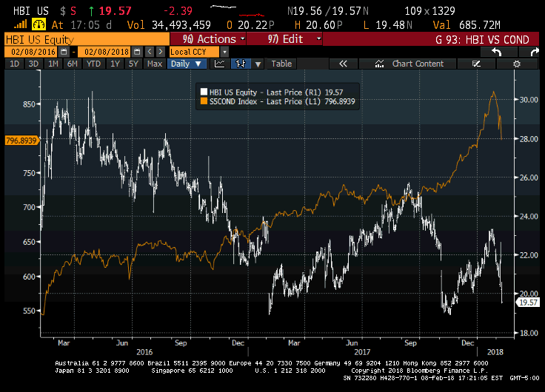The height and width of the screenshot is (392, 545).
Task: Click the open value O 20.22P
Action: click(x=250, y=25)
